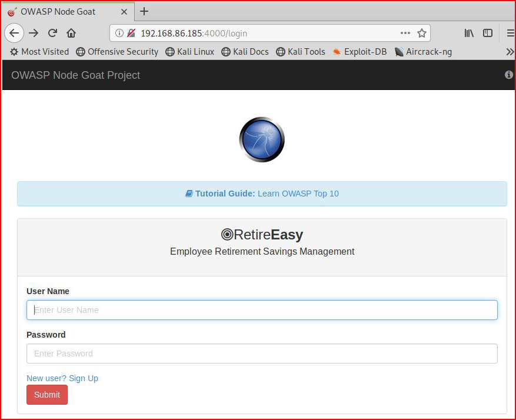516x420 pixels.
Task: Click the forward navigation arrow
Action: coord(34,33)
